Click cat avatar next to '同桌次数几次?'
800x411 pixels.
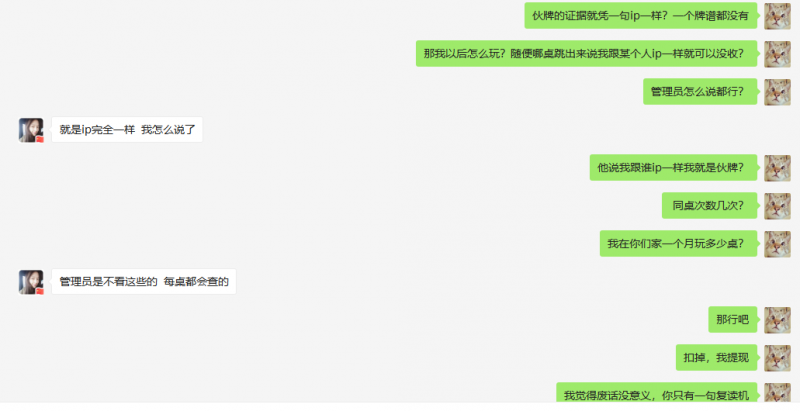(777, 206)
